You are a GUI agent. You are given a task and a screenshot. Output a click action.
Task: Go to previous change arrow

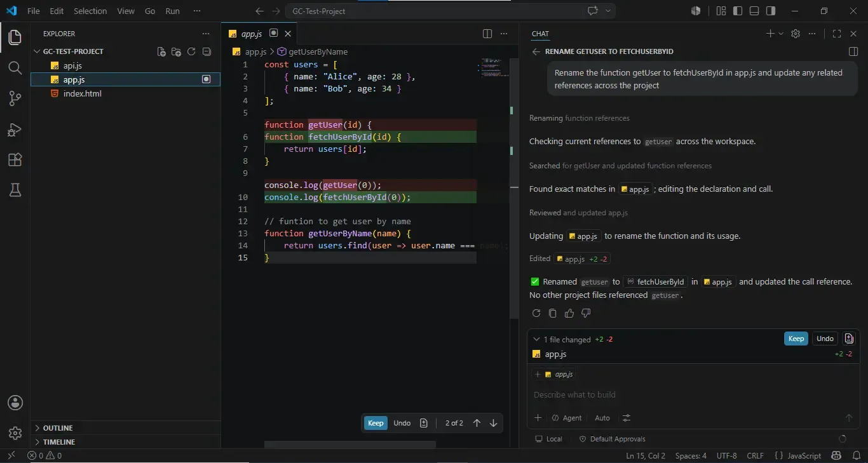(x=477, y=423)
